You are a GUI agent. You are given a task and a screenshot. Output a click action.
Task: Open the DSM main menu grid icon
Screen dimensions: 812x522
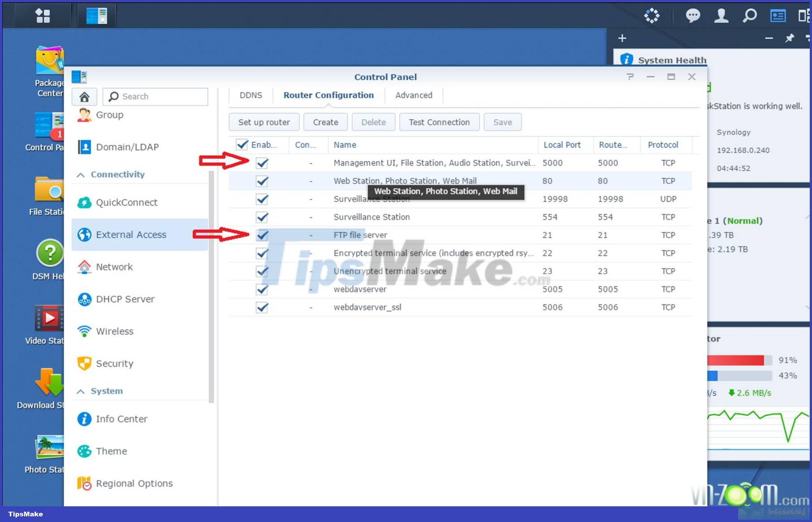[x=42, y=15]
